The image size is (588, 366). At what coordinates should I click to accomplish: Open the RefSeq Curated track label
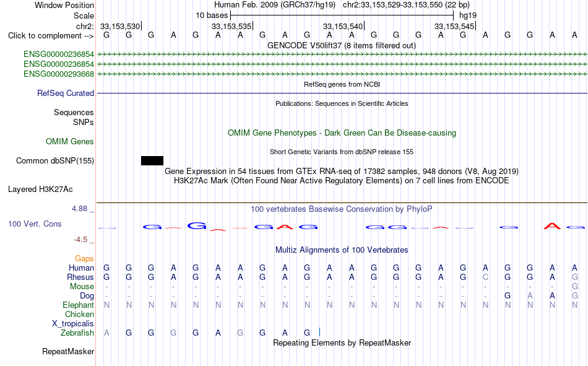65,93
